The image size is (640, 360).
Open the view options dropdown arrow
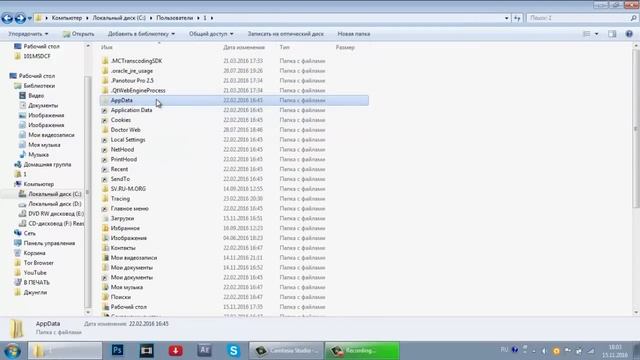[x=596, y=34]
